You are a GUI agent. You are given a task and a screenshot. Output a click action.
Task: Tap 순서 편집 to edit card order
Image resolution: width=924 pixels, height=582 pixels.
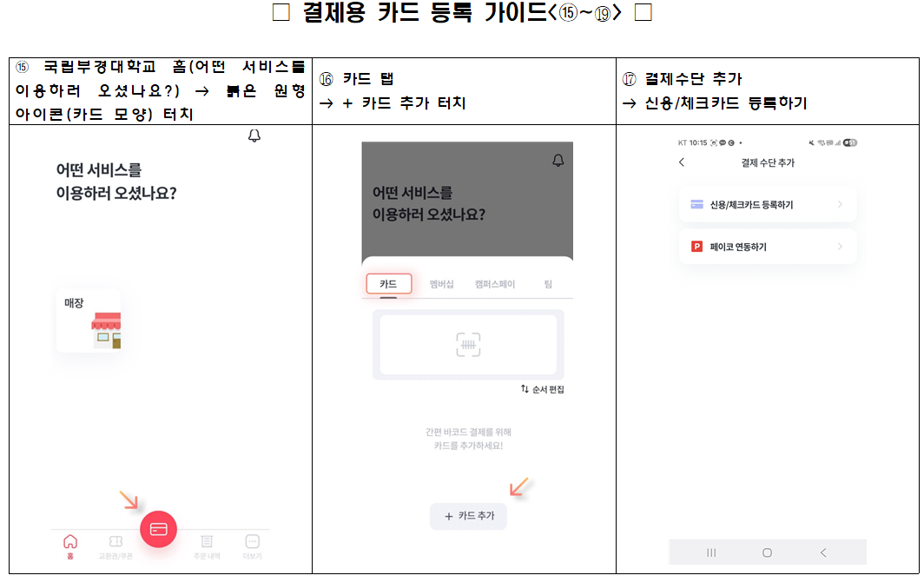[x=542, y=389]
